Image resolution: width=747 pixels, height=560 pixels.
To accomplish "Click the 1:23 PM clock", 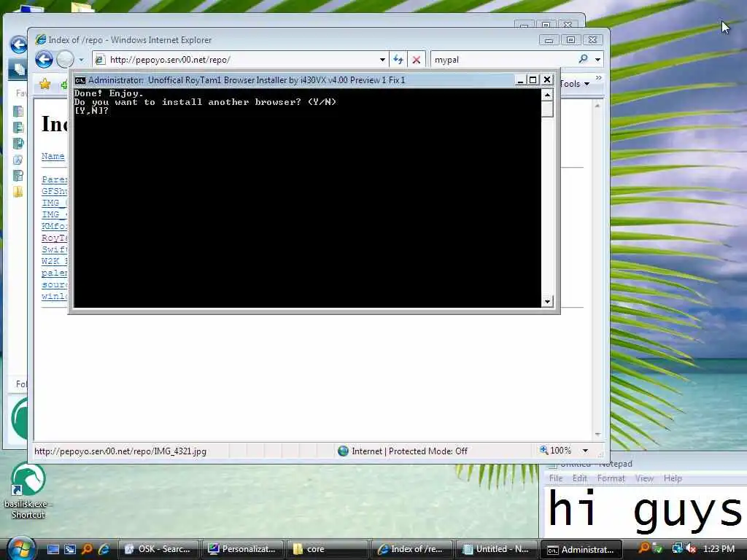I will [x=719, y=549].
